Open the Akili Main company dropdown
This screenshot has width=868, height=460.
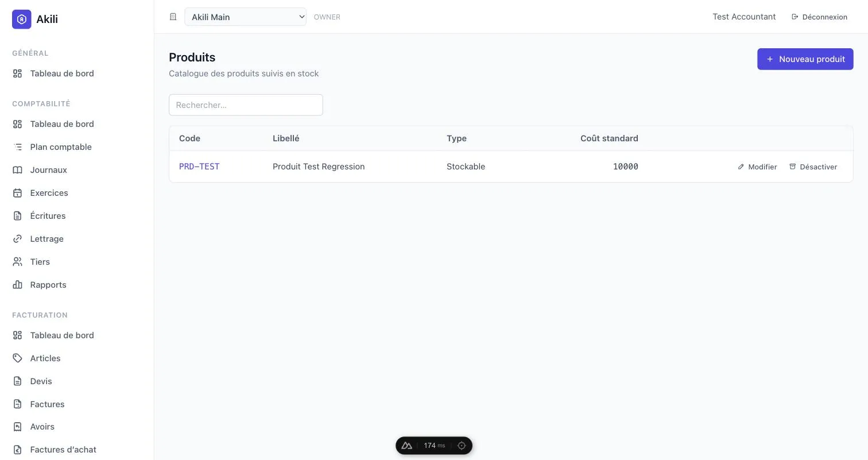click(x=245, y=17)
